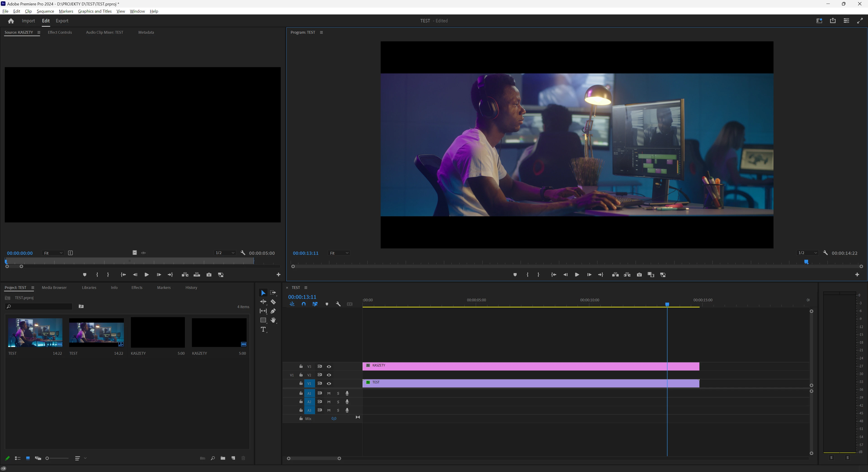The image size is (868, 472).
Task: Click the Project panel thumbnail zoom slider
Action: click(57, 458)
